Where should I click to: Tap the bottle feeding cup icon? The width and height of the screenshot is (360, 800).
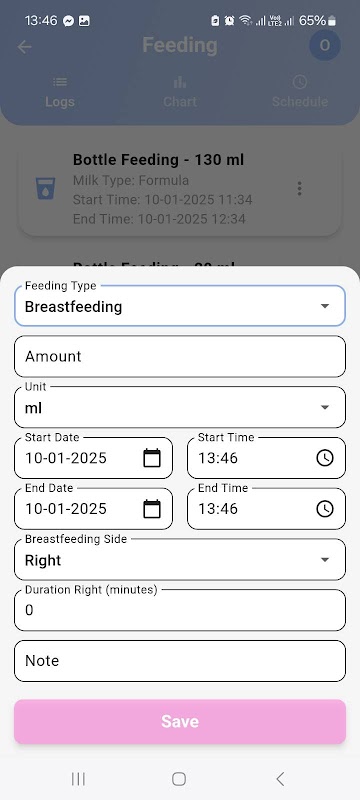pos(45,189)
